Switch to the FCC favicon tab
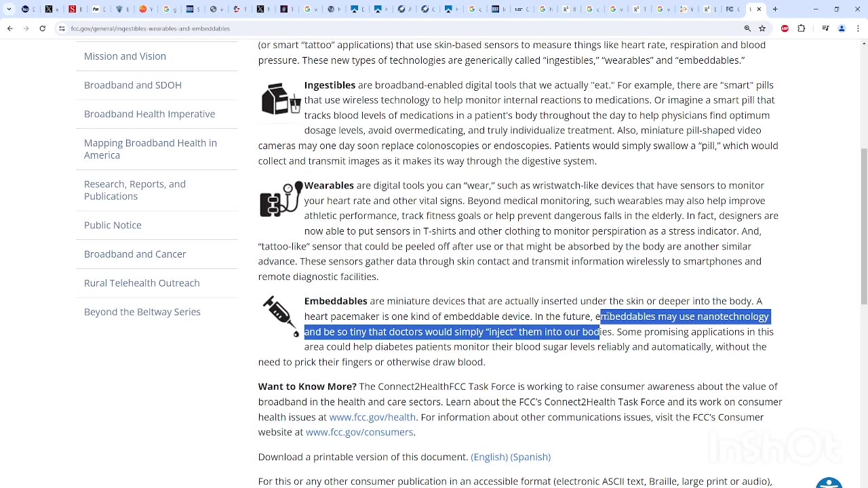This screenshot has width=868, height=488. tap(729, 9)
